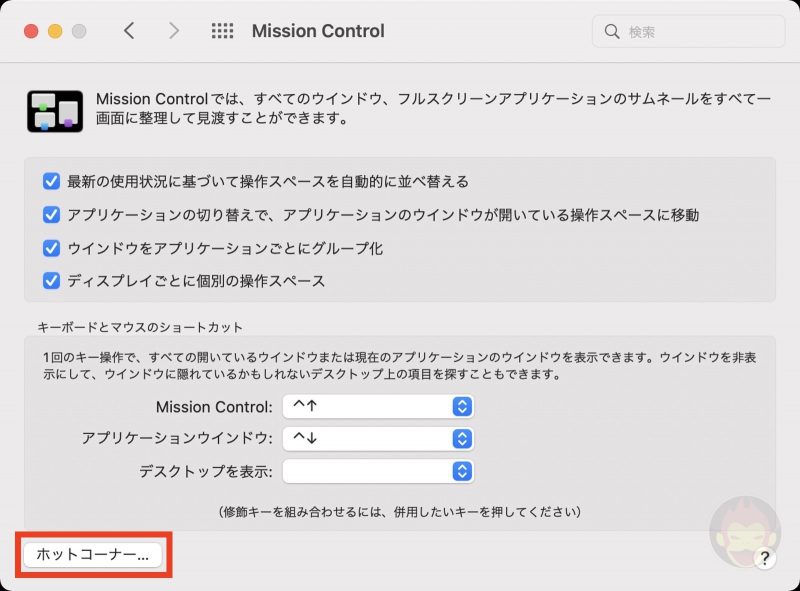Click the back navigation chevron
This screenshot has width=800, height=591.
click(x=129, y=31)
